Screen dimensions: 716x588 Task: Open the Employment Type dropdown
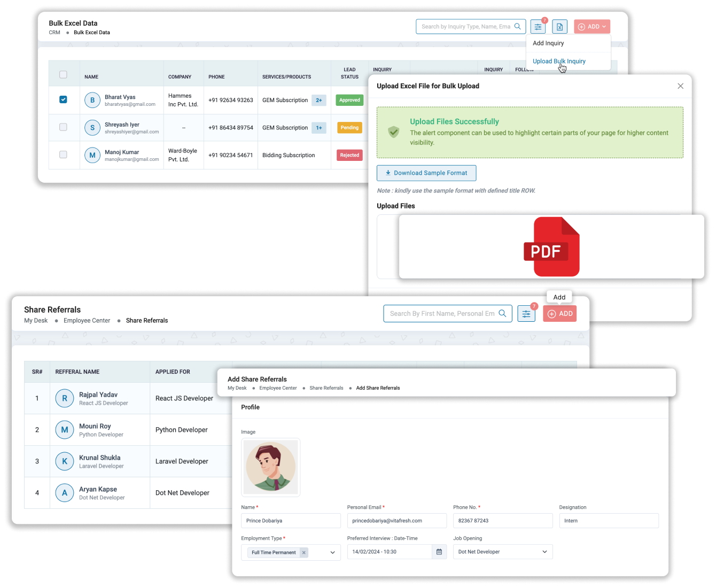(333, 552)
